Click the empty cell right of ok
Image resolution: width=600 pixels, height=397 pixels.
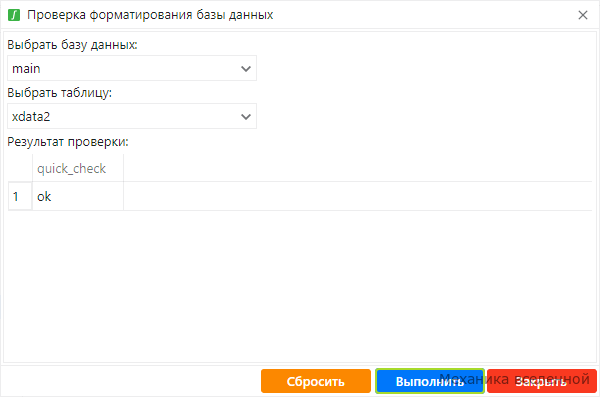coord(357,196)
